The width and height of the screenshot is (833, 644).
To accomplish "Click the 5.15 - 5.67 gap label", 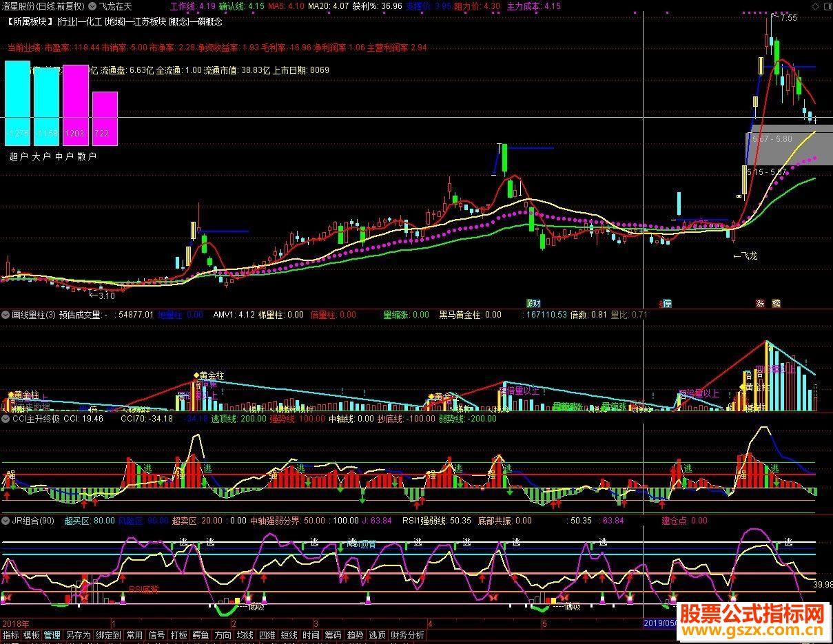I will 766,172.
